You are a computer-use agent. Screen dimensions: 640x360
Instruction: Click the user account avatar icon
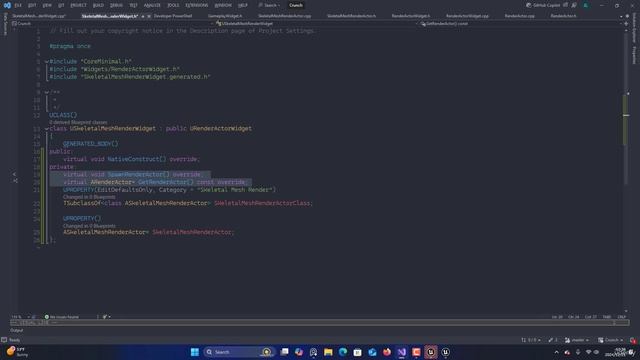(586, 5)
